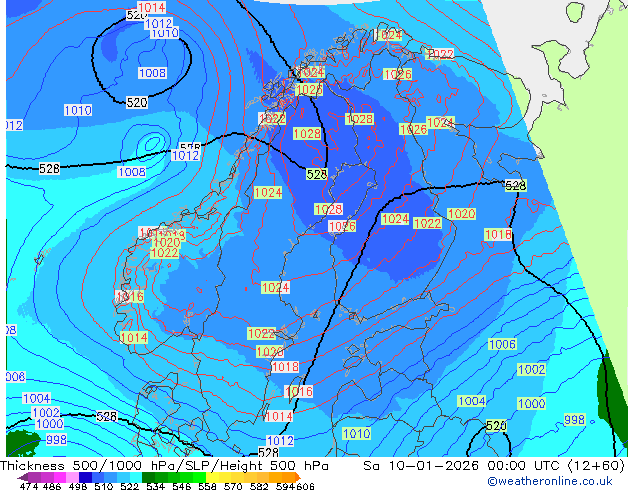Click the '1008' label inside the 520 contour

(152, 73)
